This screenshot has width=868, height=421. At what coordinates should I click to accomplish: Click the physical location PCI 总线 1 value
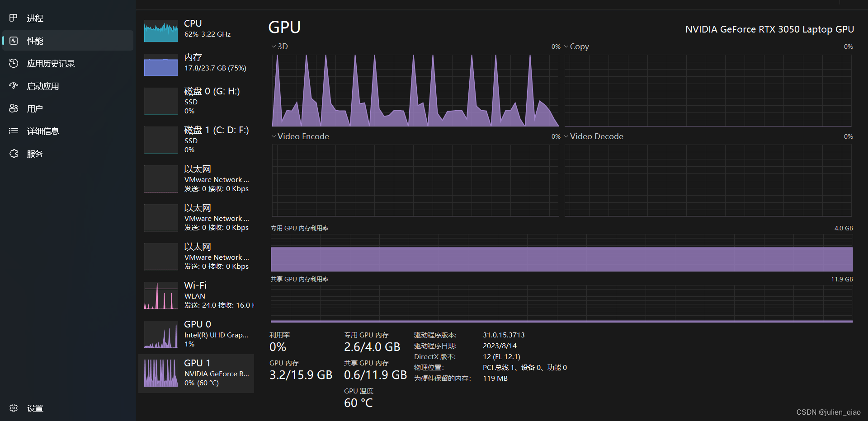[x=524, y=368]
